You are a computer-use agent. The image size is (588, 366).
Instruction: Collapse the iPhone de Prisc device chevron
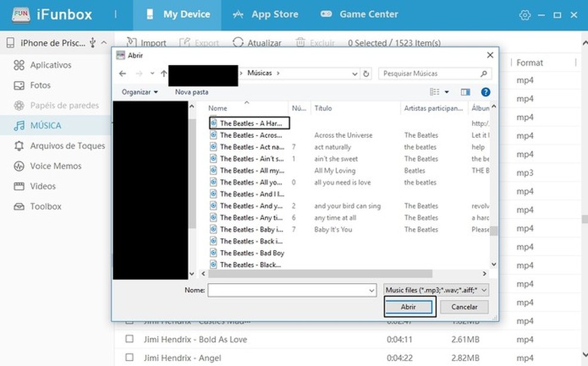pos(104,43)
